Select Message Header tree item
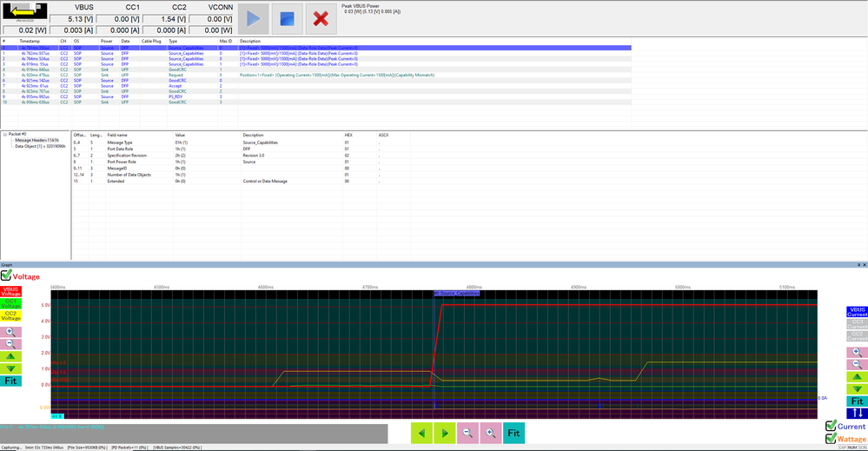 point(36,140)
